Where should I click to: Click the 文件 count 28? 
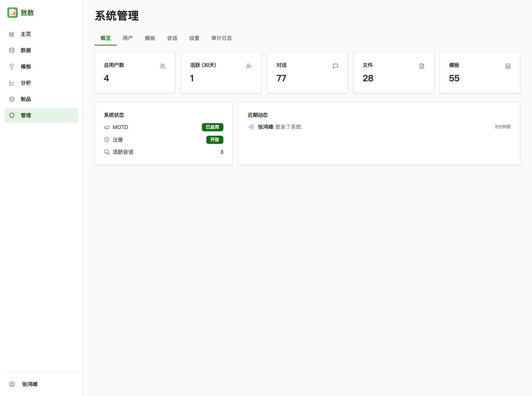point(368,78)
